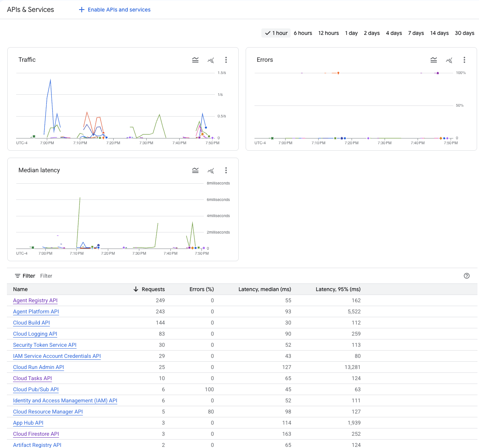The height and width of the screenshot is (448, 479).
Task: Open metrics explorer icon on Traffic chart
Action: click(x=211, y=60)
